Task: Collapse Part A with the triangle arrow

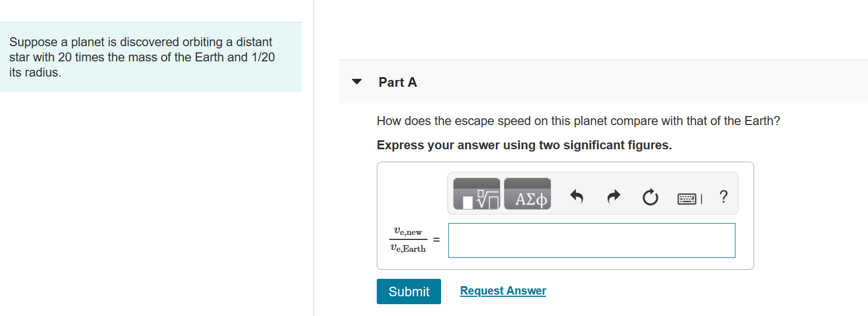Action: point(356,82)
